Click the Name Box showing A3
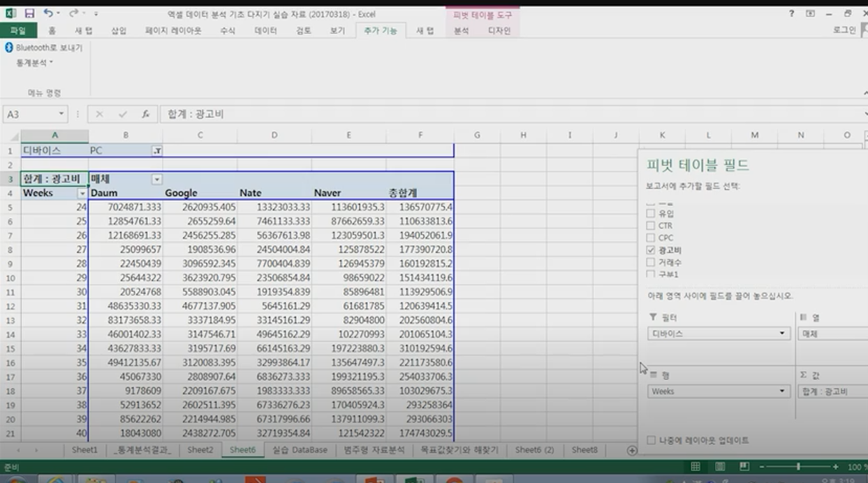 [29, 114]
